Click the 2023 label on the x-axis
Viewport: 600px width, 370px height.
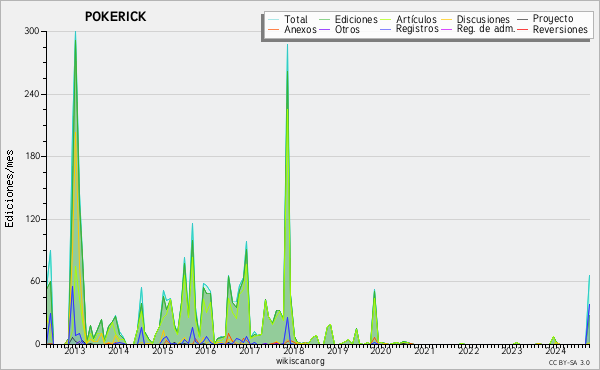[x=512, y=350]
